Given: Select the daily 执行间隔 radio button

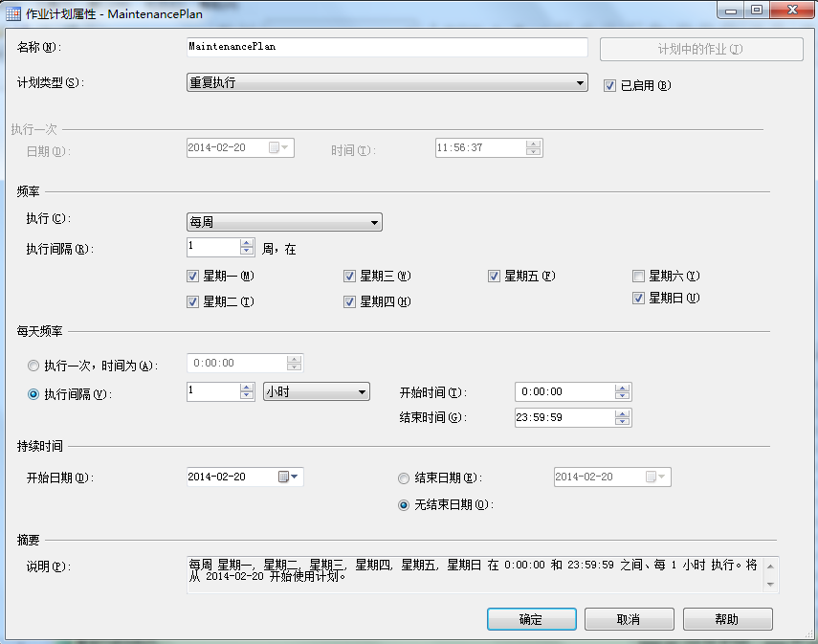Looking at the screenshot, I should point(33,394).
